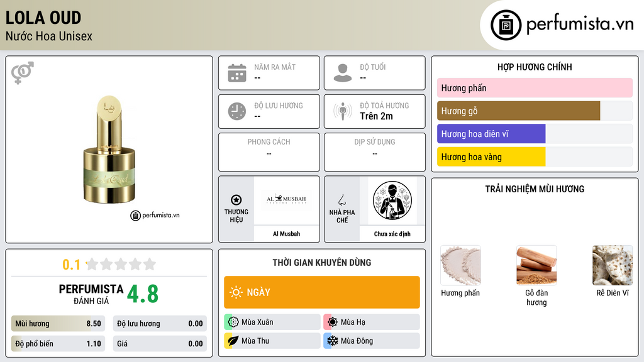Click the star badge icon above Thương hiệu
Image resolution: width=644 pixels, height=362 pixels.
click(x=236, y=200)
